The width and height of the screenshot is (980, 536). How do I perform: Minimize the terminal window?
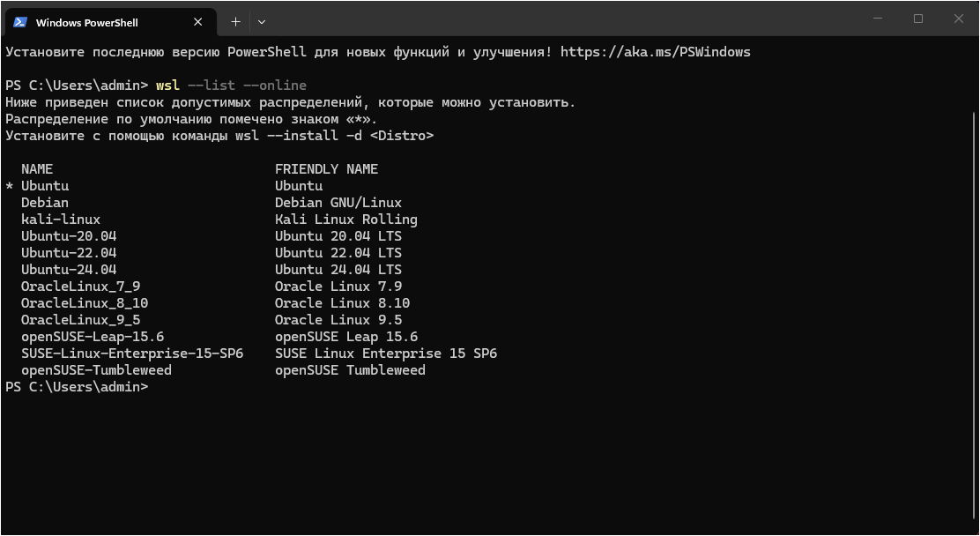coord(878,19)
